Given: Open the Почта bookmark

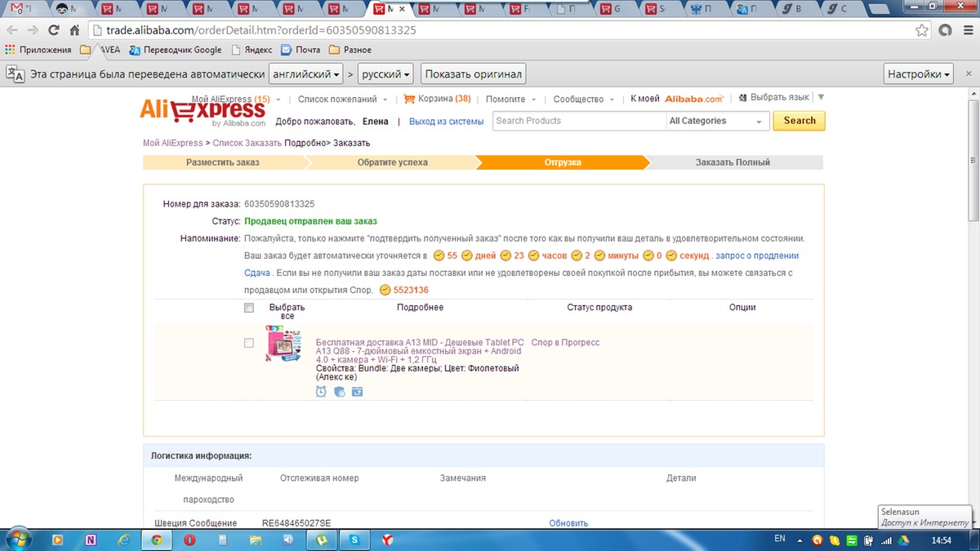Looking at the screenshot, I should click(x=301, y=50).
